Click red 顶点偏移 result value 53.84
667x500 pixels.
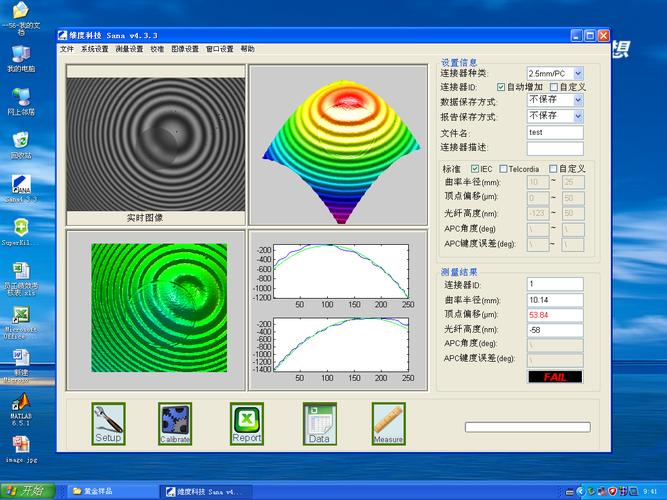[x=555, y=315]
